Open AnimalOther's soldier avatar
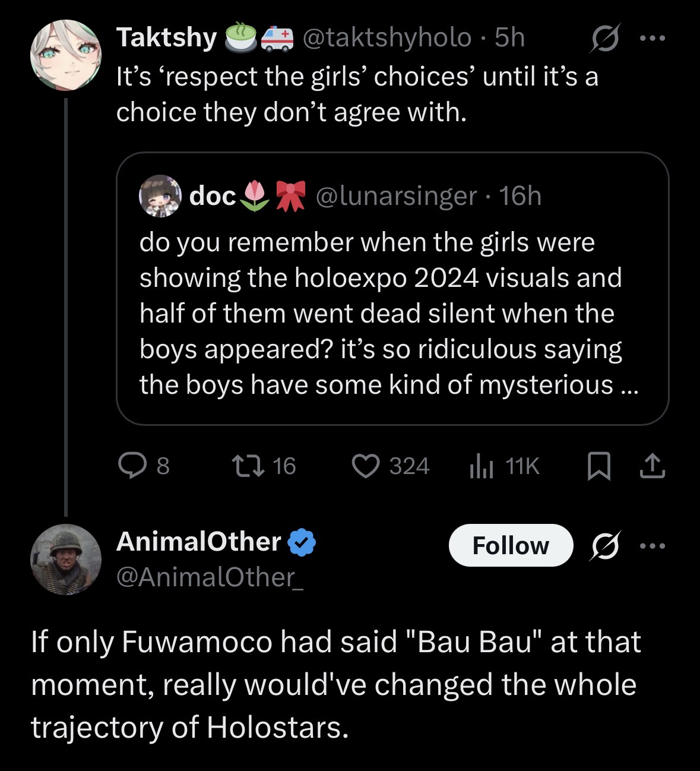700x771 pixels. (66, 560)
